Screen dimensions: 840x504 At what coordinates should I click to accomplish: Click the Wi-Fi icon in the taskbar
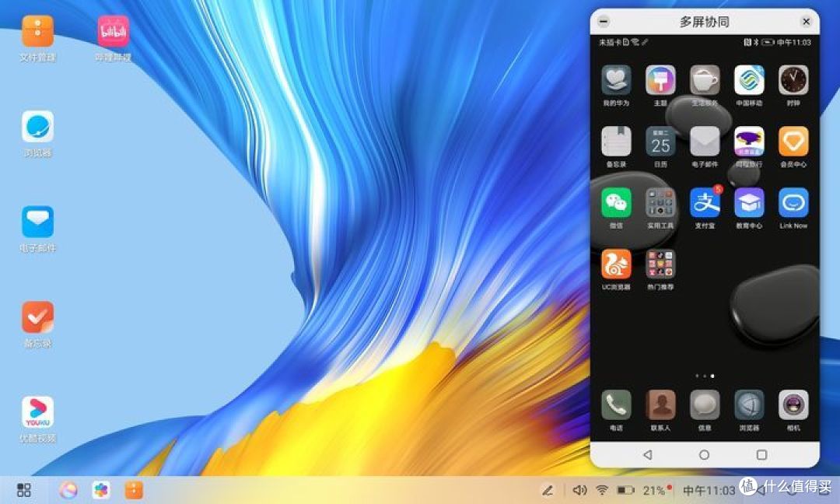(x=602, y=490)
